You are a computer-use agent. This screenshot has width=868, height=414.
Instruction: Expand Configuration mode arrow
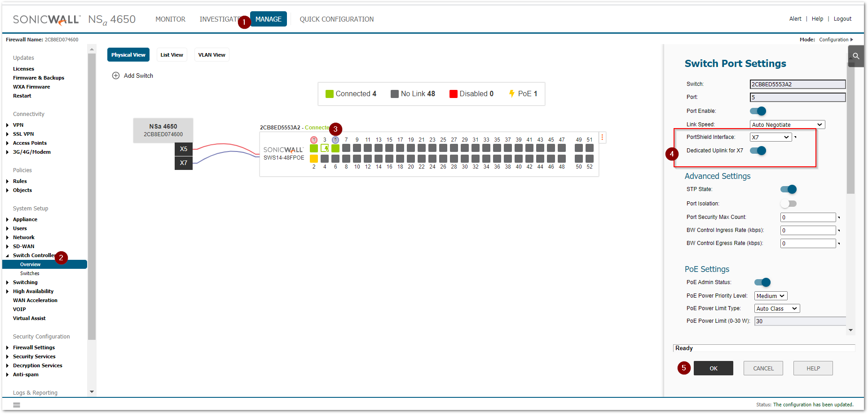click(x=852, y=40)
